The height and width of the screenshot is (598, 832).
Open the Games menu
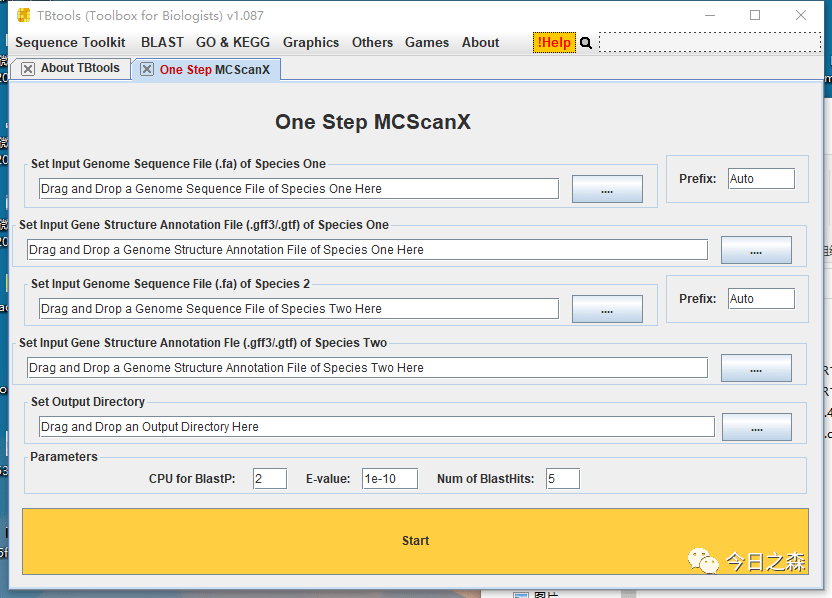coord(427,42)
